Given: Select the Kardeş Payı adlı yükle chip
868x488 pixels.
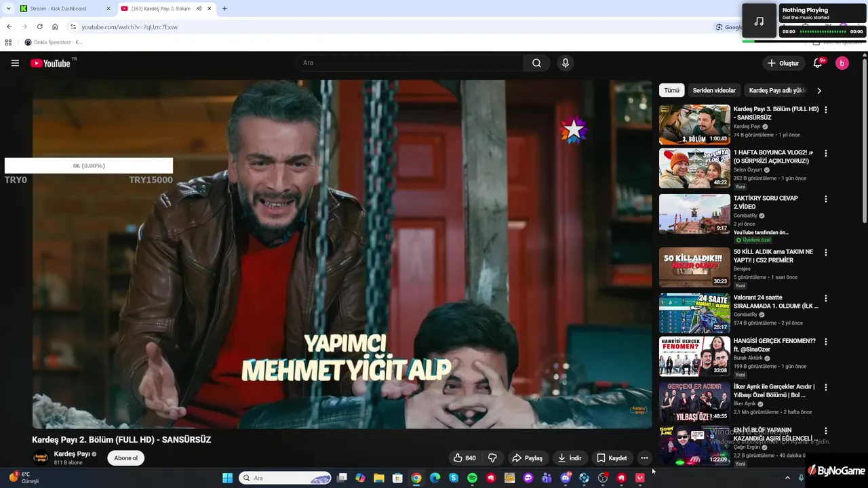Looking at the screenshot, I should click(x=777, y=90).
